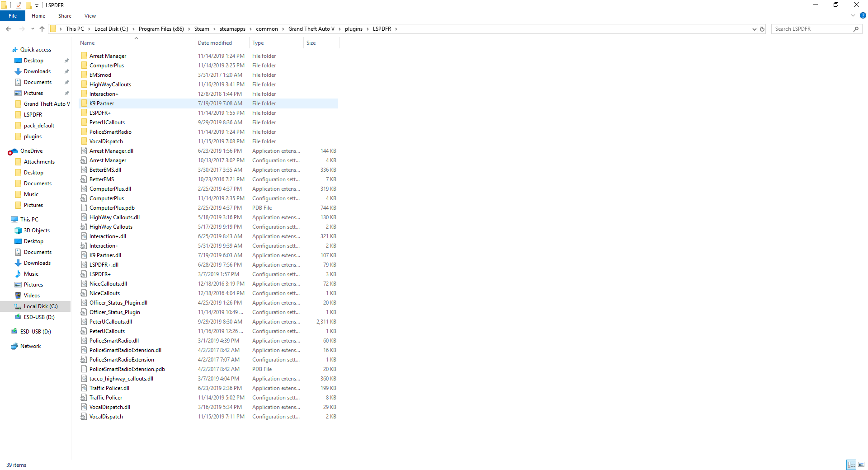The width and height of the screenshot is (868, 470).
Task: Open Attachments under OneDrive
Action: tap(39, 162)
